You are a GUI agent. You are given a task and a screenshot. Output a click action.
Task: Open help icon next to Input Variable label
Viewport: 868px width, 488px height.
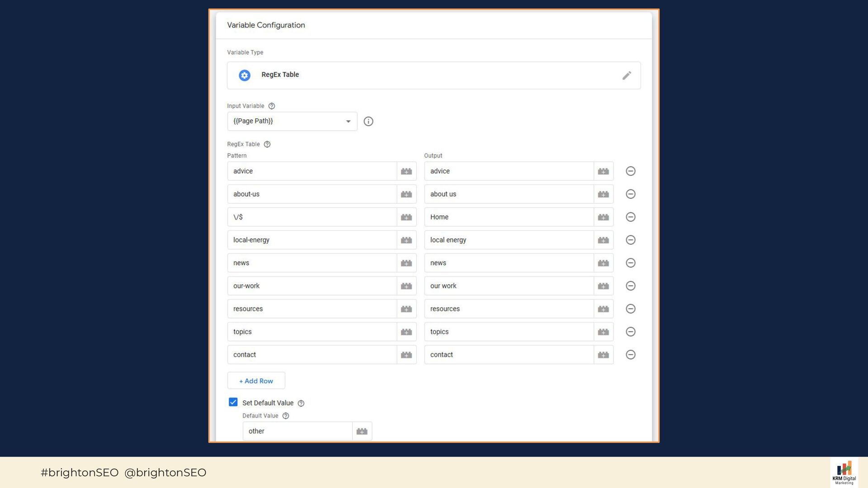coord(272,106)
